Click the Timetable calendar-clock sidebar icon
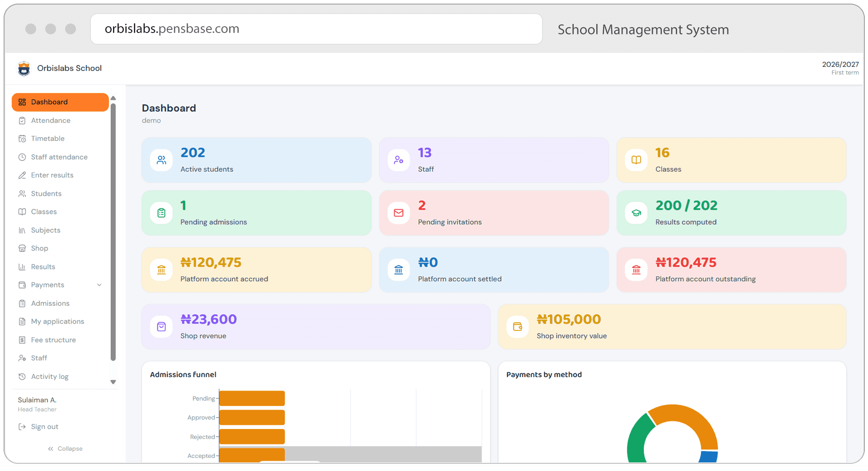 click(22, 139)
